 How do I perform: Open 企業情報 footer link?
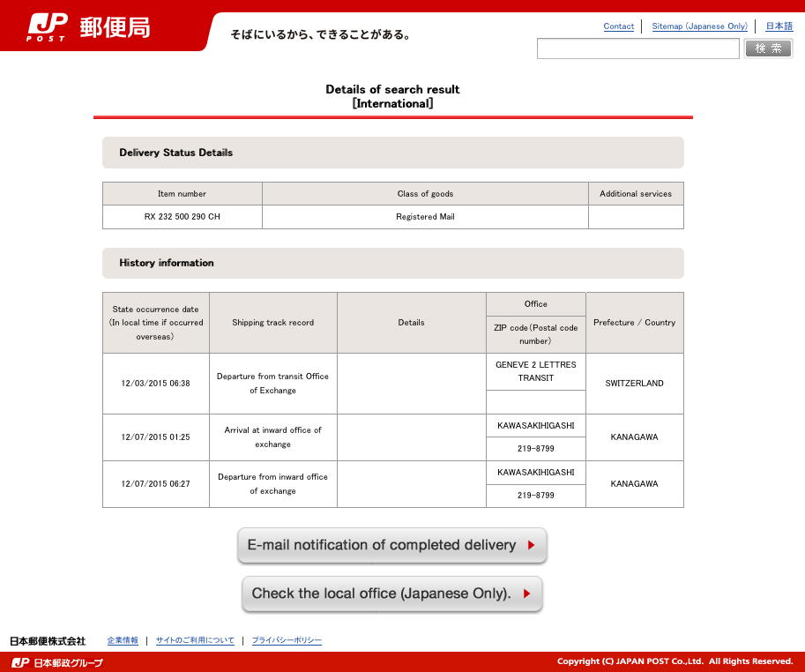point(123,640)
